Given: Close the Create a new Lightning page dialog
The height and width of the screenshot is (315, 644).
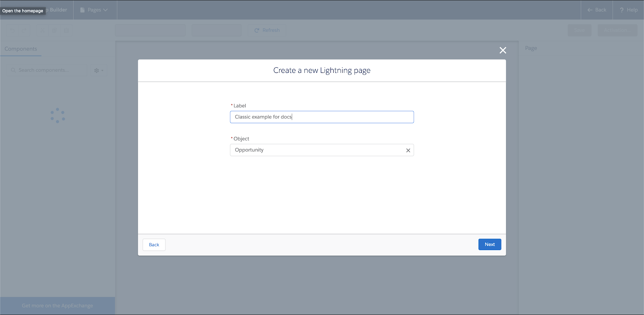Looking at the screenshot, I should 503,50.
